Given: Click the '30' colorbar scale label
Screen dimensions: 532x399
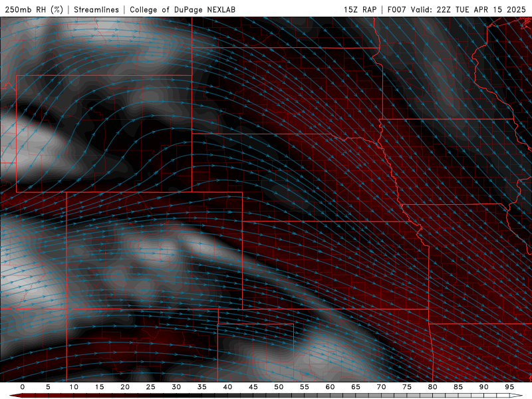Looking at the screenshot, I should 176,387.
